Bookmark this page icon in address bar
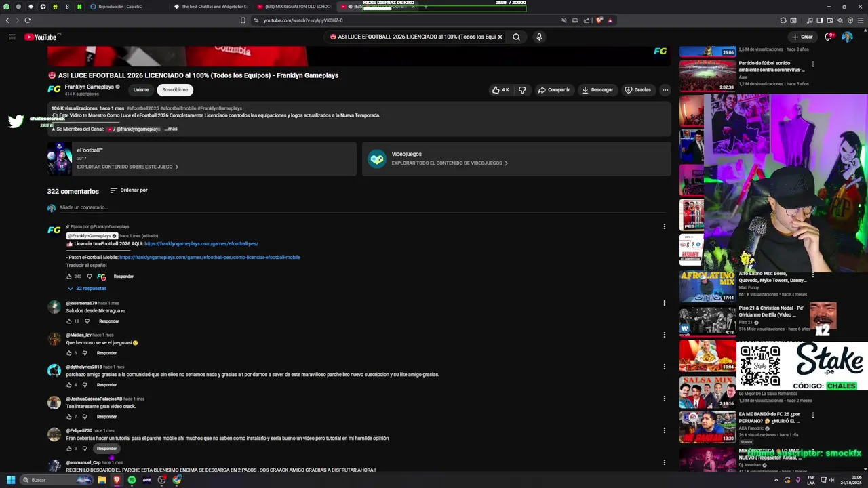868x488 pixels. (x=243, y=20)
